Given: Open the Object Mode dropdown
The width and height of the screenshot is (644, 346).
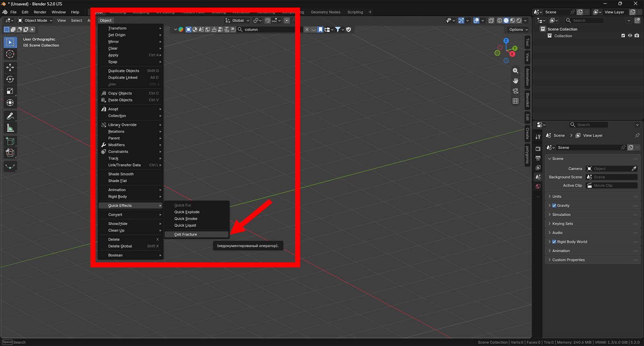Looking at the screenshot, I should [35, 21].
